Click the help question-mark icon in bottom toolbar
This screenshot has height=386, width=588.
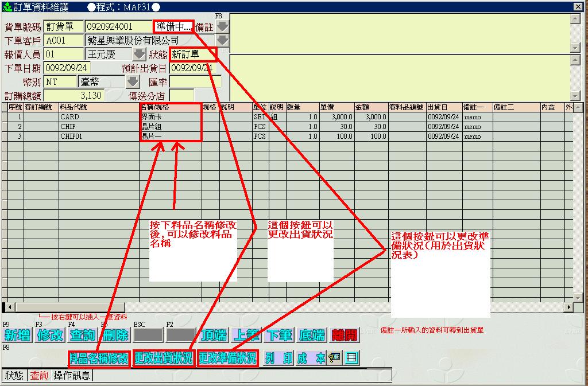(335, 358)
